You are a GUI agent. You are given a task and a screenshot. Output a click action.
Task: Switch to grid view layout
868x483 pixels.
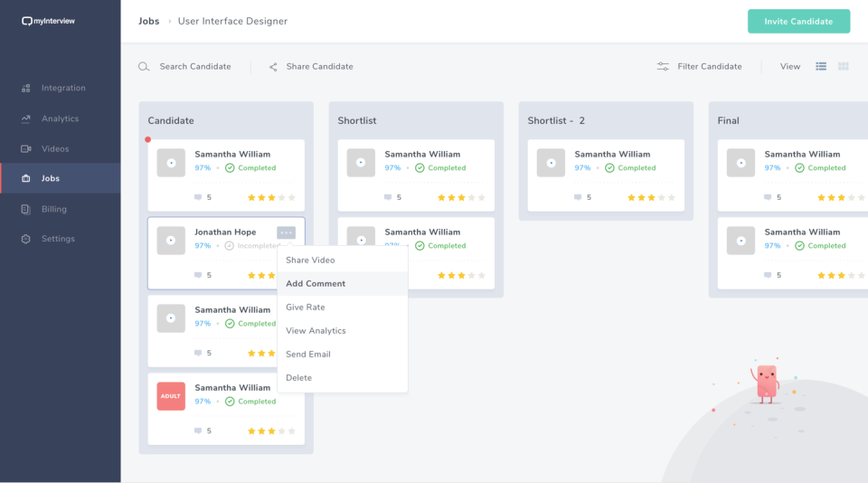point(844,66)
